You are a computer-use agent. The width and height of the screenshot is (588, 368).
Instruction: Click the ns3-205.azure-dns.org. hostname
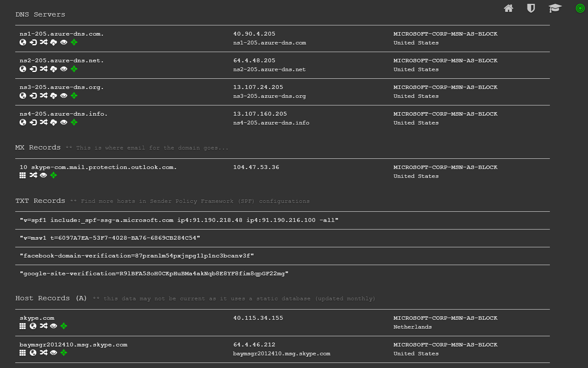[x=61, y=87]
